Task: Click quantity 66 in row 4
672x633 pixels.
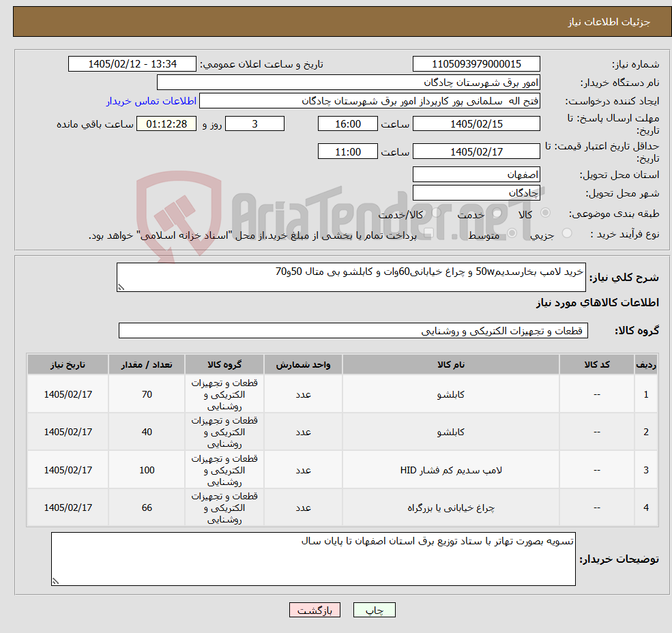Action: tap(147, 508)
